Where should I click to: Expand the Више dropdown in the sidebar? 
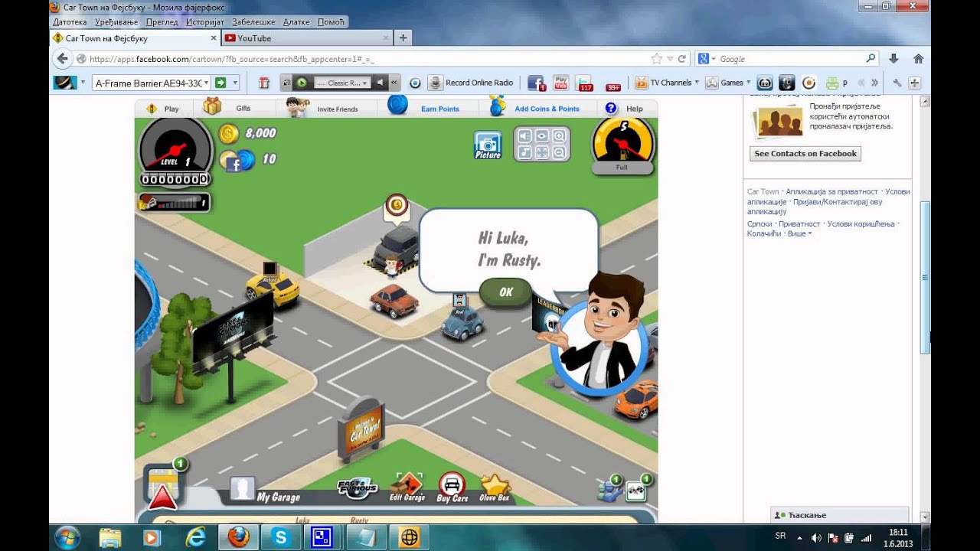click(799, 233)
